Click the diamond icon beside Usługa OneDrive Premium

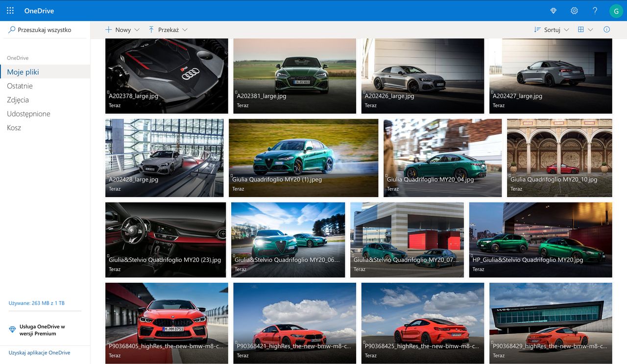[x=12, y=330]
